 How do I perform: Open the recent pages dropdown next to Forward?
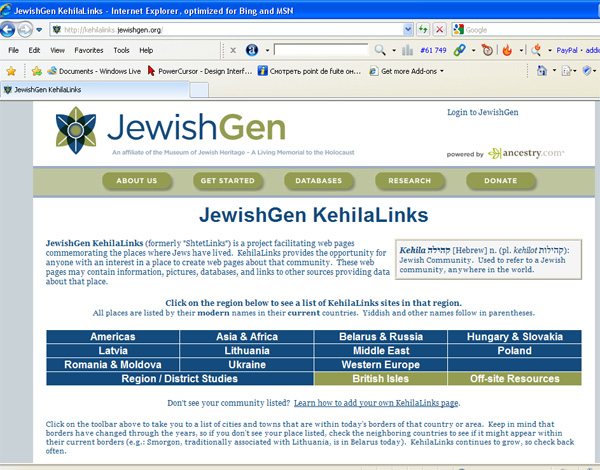click(x=39, y=30)
